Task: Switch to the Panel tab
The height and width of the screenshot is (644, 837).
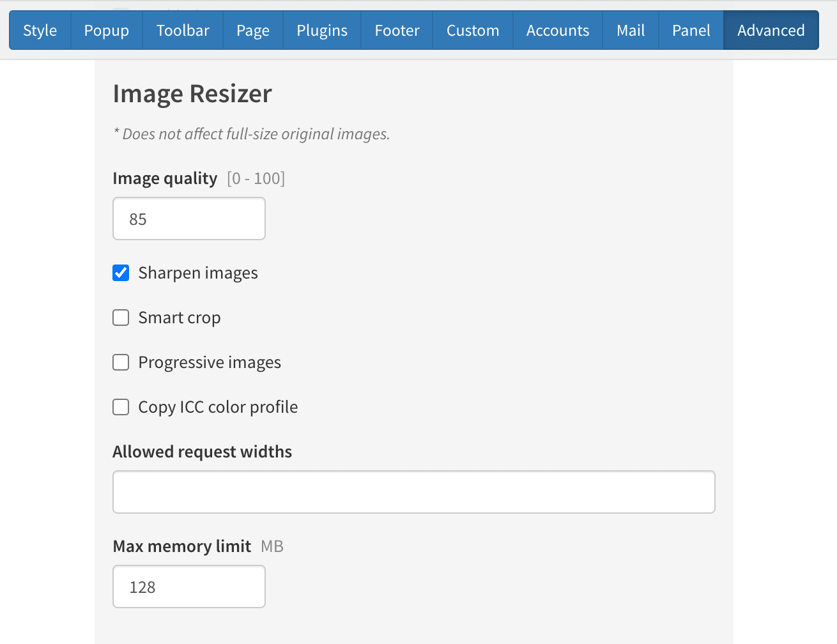Action: [691, 30]
